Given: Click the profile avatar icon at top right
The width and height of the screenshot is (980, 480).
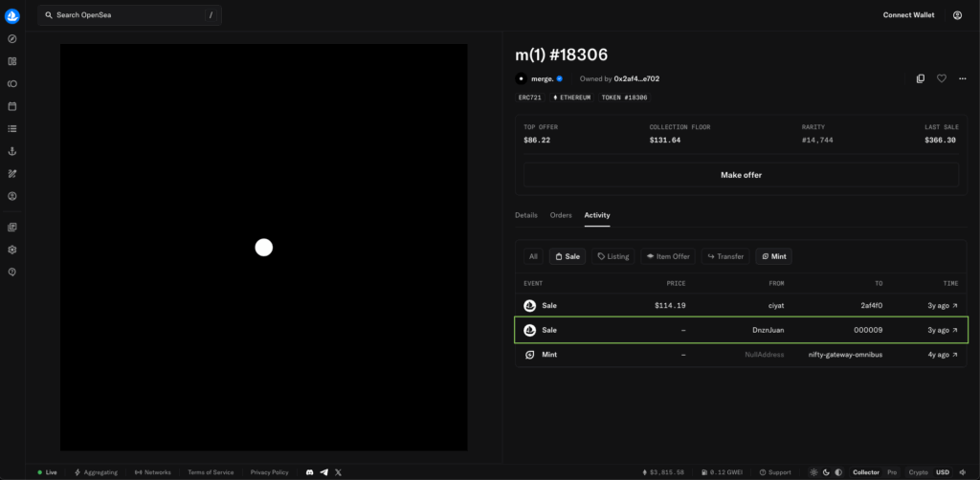Looking at the screenshot, I should 957,15.
